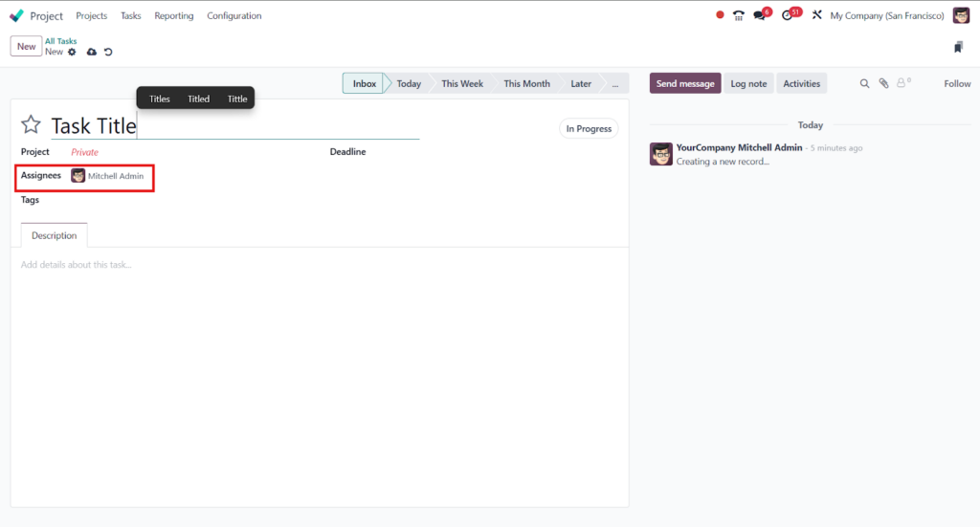Switch to the Description tab
980x527 pixels.
[x=55, y=235]
